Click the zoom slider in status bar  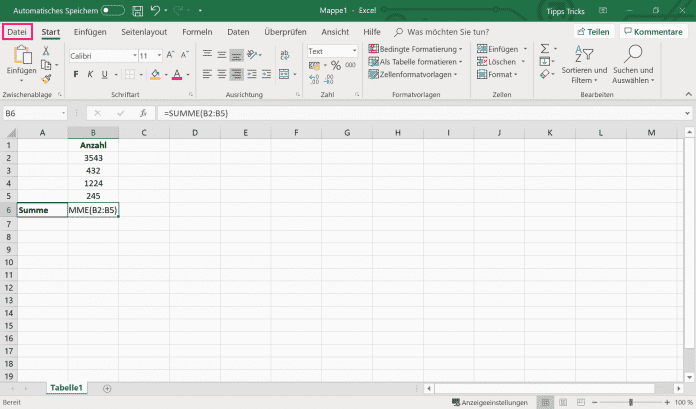pyautogui.click(x=632, y=402)
